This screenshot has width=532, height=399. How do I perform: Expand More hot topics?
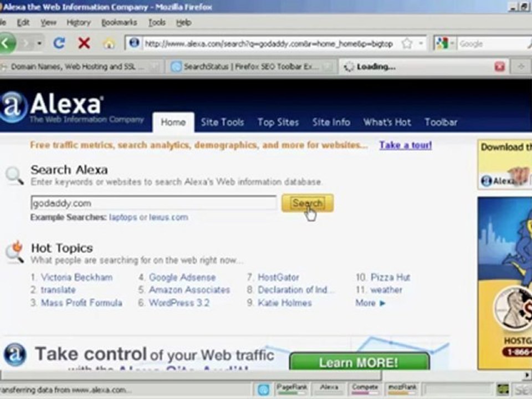(370, 303)
